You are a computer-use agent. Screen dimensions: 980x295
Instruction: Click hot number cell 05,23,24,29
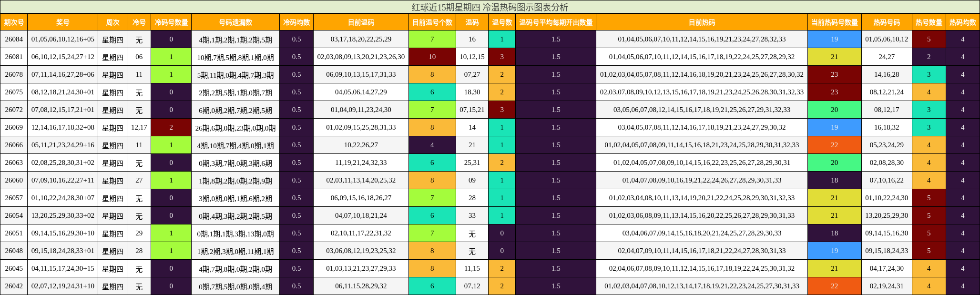click(x=887, y=145)
